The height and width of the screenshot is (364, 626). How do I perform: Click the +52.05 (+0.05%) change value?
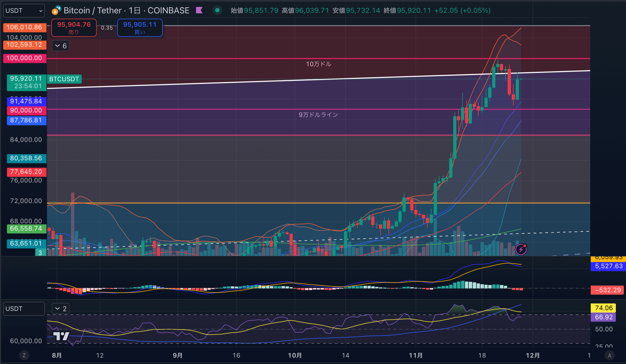(x=463, y=10)
